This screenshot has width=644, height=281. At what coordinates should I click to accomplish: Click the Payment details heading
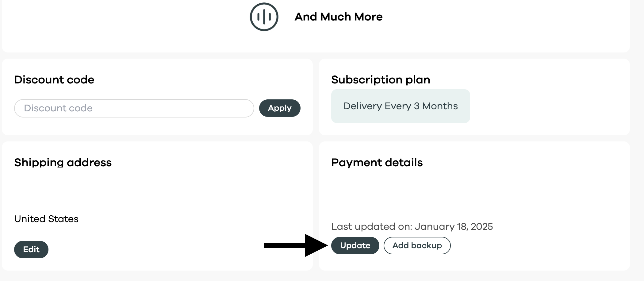tap(377, 163)
